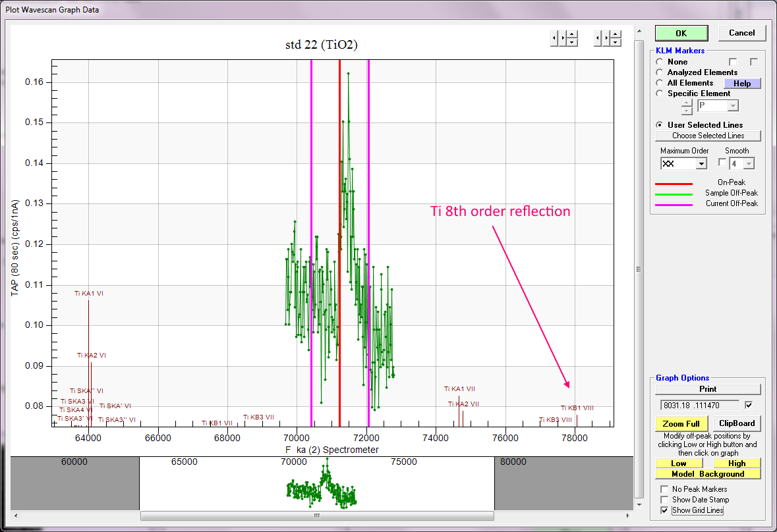Select the None KLM markers option
The height and width of the screenshot is (532, 777).
click(x=660, y=62)
